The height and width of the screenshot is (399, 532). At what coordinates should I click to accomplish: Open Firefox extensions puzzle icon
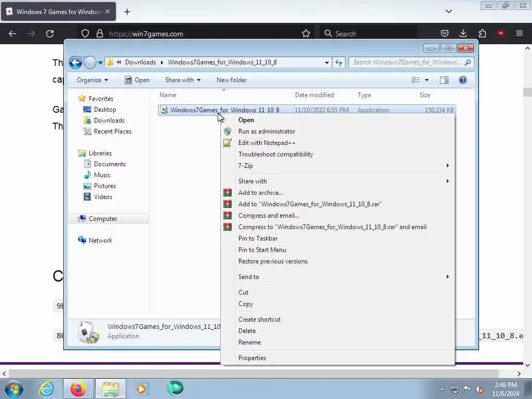click(482, 33)
